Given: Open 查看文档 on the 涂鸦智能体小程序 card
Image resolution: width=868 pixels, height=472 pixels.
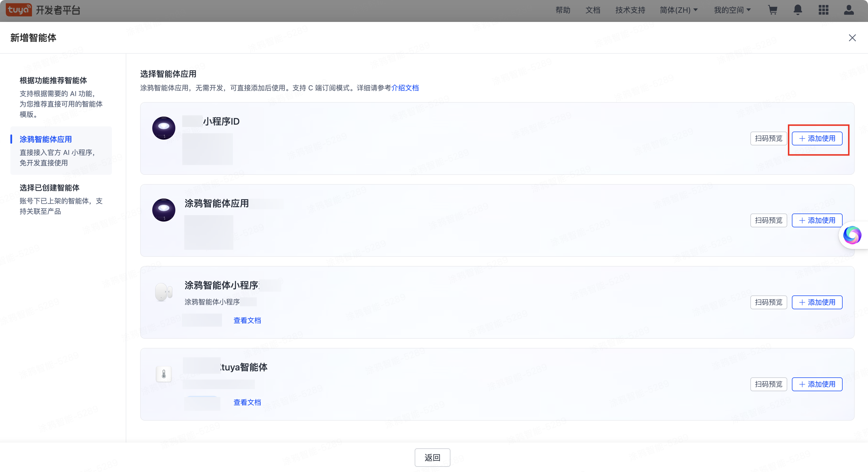Looking at the screenshot, I should [x=247, y=320].
